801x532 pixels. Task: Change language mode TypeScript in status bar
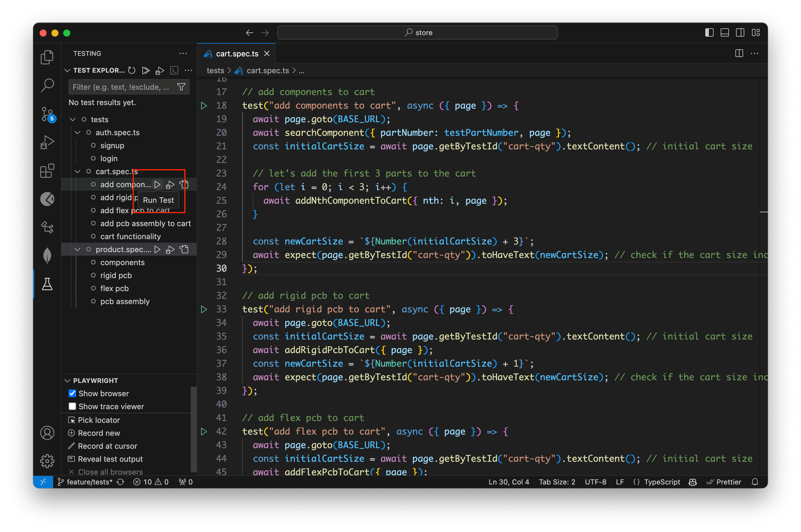[x=662, y=482]
